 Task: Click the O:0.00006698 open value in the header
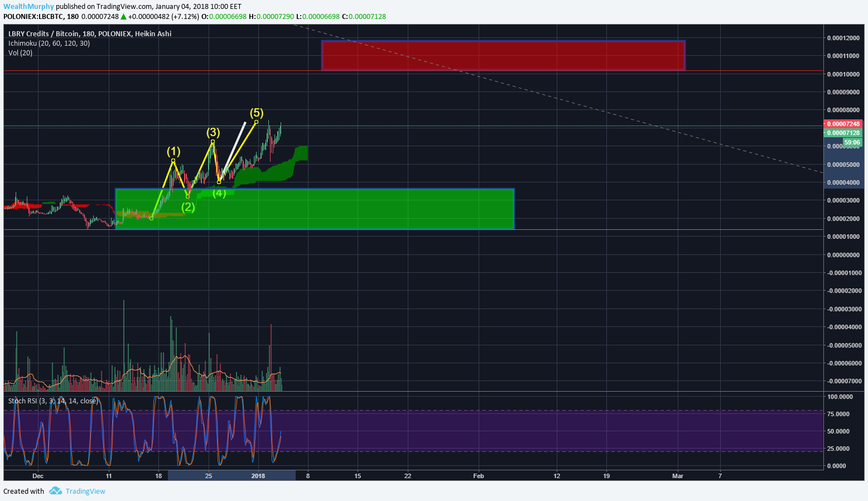(x=224, y=17)
